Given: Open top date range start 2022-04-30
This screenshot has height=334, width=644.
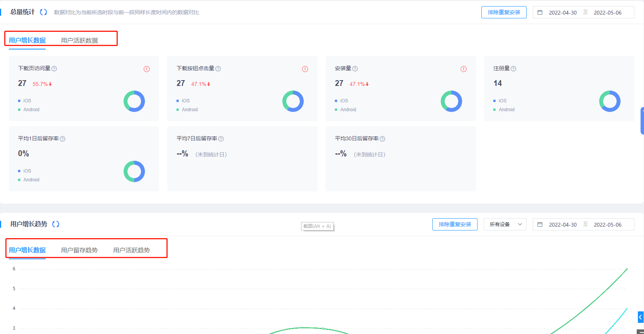Looking at the screenshot, I should tap(562, 13).
